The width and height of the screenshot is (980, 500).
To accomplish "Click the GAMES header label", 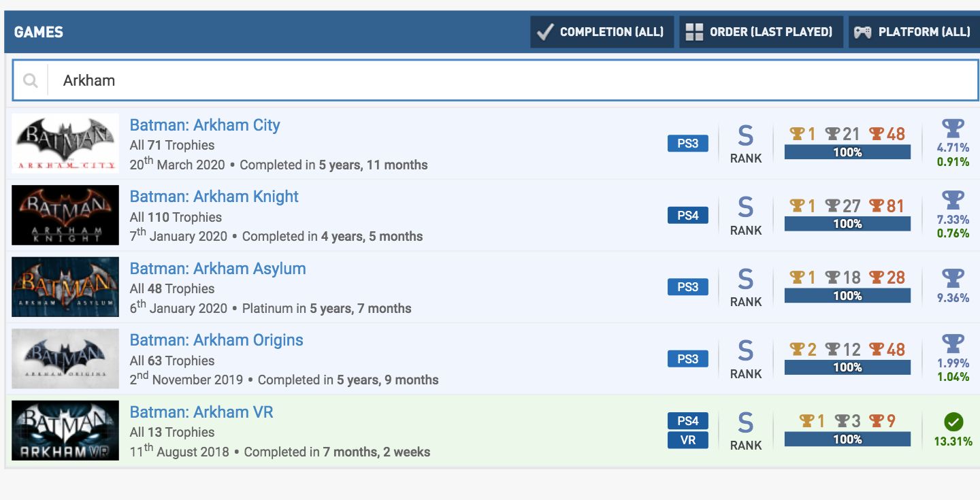I will coord(39,31).
